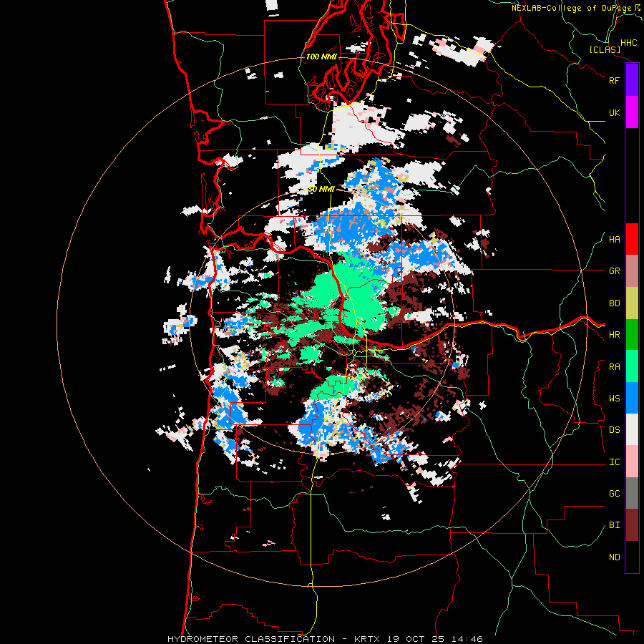The height and width of the screenshot is (644, 644).
Task: Click the 50 NMI range ring label
Action: (x=321, y=190)
